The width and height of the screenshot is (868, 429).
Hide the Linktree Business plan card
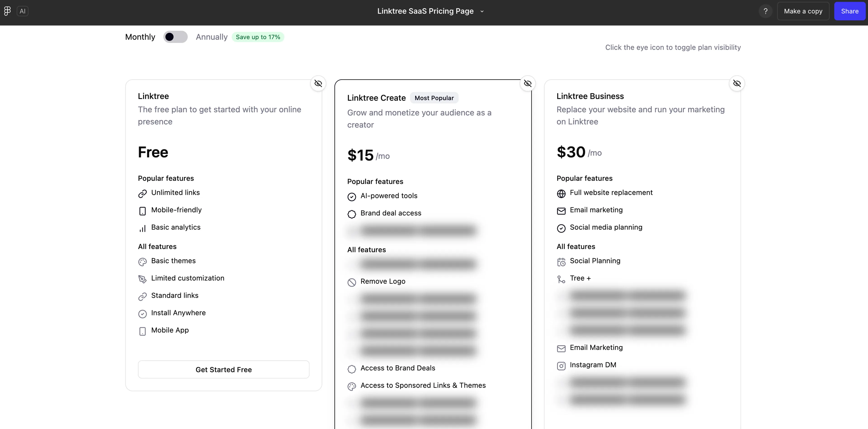(x=737, y=83)
